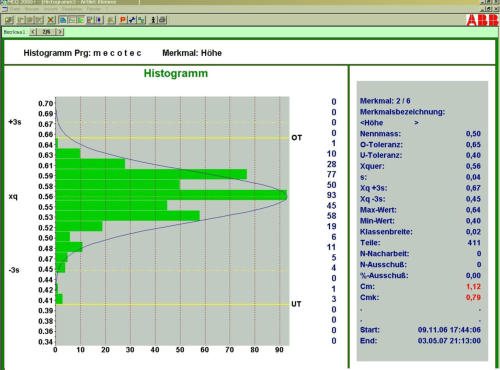
Task: Click the green Histogramm chart title
Action: pyautogui.click(x=176, y=73)
